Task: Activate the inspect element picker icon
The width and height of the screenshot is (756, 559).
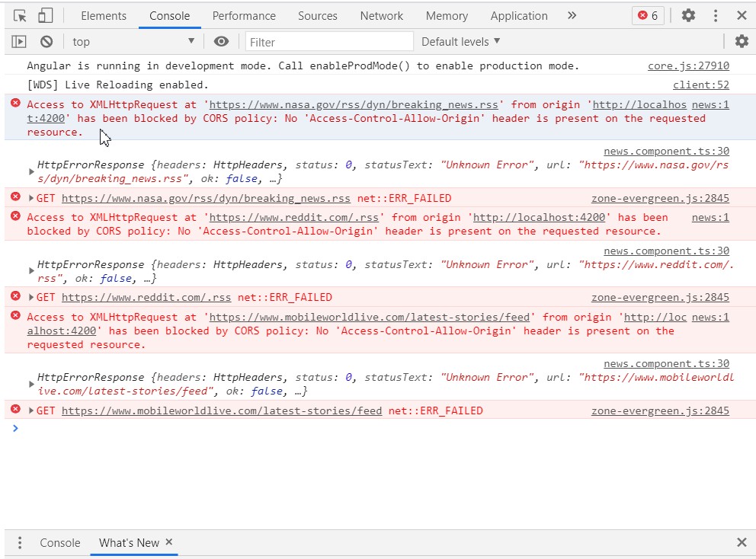Action: 20,16
